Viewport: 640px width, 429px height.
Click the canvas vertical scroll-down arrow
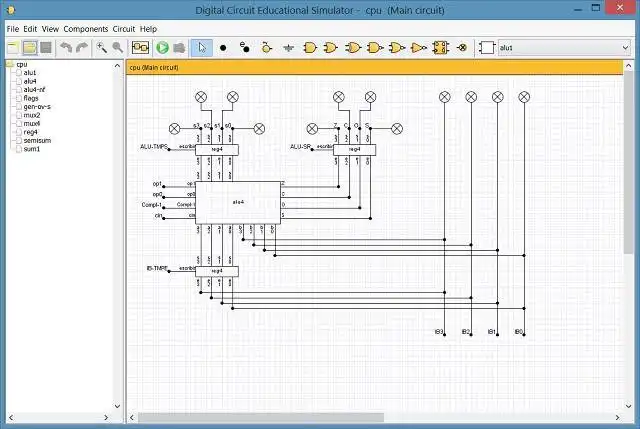click(x=629, y=406)
